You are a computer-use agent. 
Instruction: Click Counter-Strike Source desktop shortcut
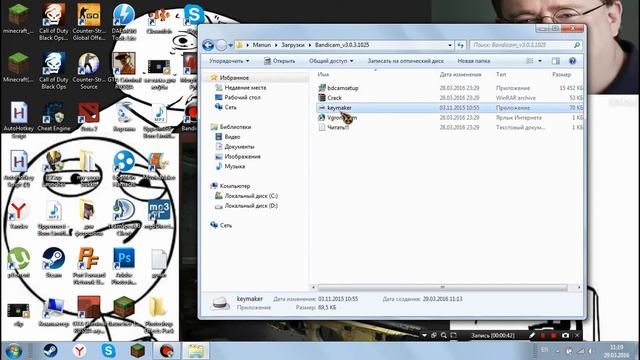pos(89,70)
